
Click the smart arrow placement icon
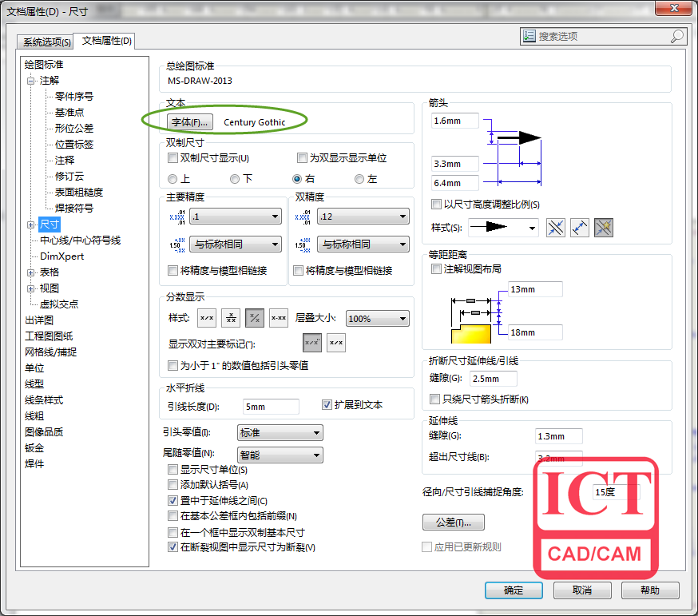tap(603, 228)
